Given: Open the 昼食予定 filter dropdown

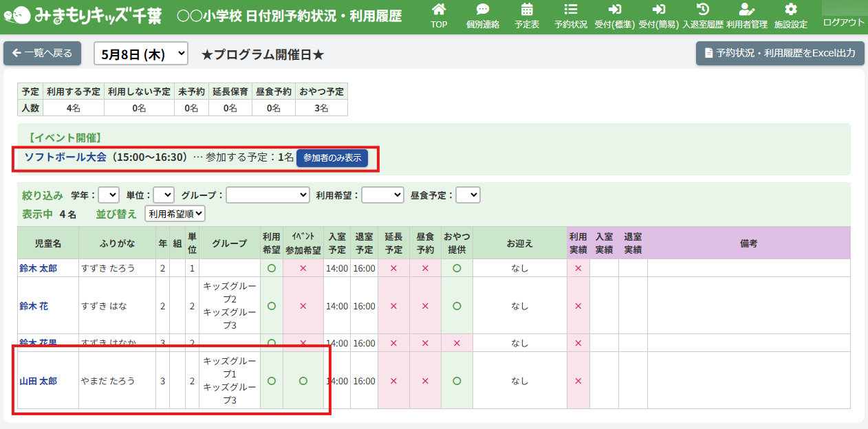Looking at the screenshot, I should tap(468, 195).
